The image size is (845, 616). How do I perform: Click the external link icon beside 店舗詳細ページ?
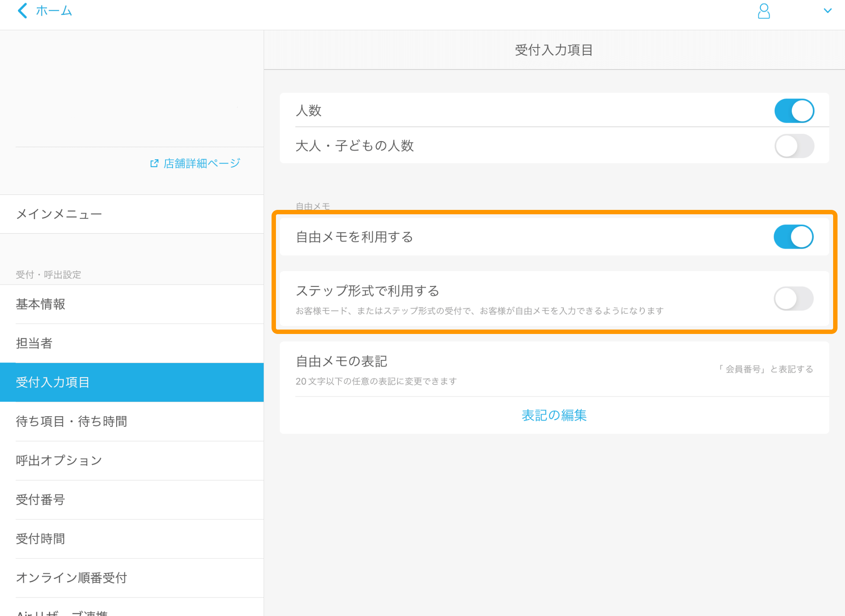pos(154,163)
